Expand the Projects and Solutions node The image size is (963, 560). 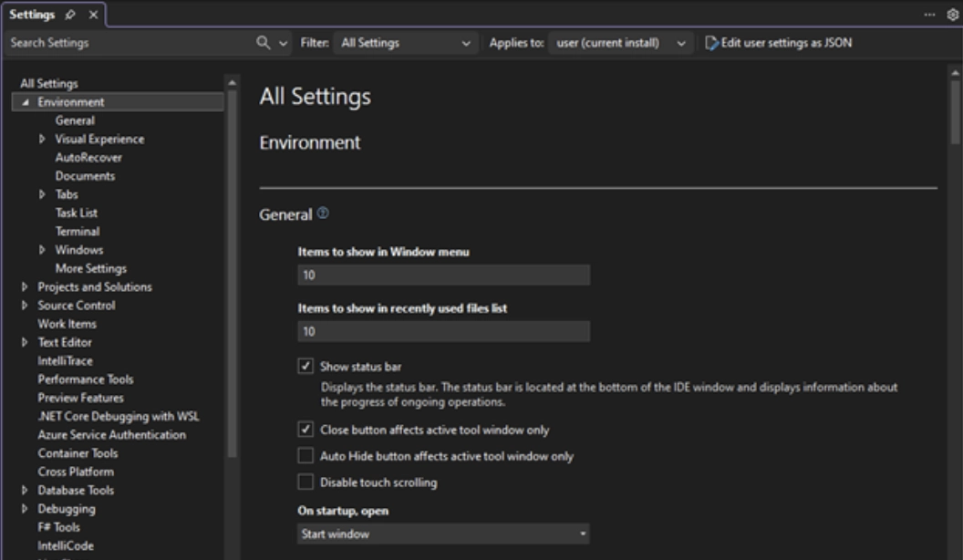(x=25, y=287)
